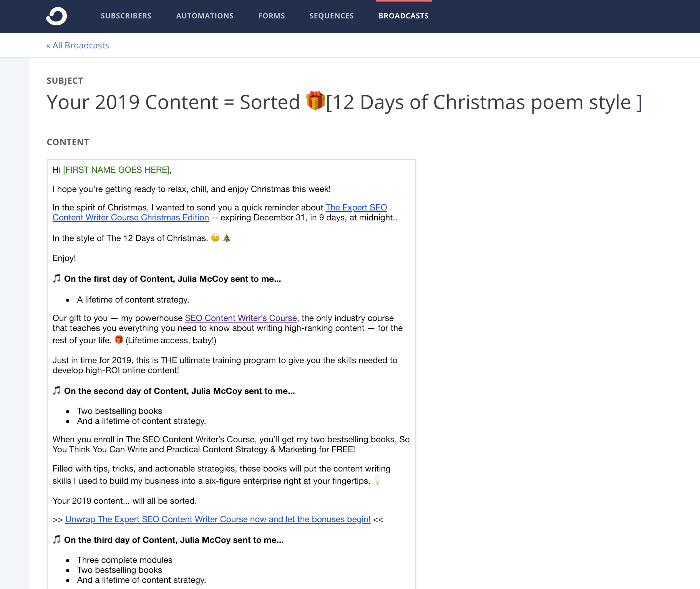Click the gift emoji in subject line
This screenshot has width=700, height=589.
pyautogui.click(x=315, y=101)
